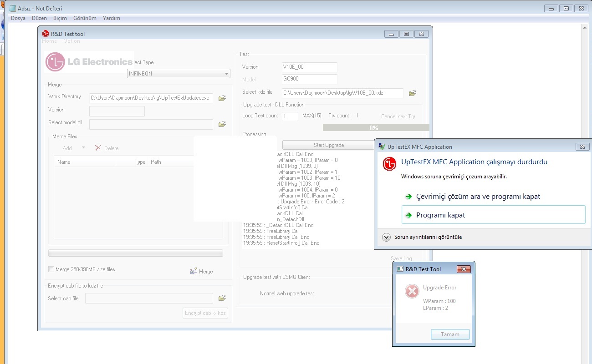Viewport: 592px width, 364px height.
Task: Open kdz file browse folder icon
Action: [x=412, y=93]
